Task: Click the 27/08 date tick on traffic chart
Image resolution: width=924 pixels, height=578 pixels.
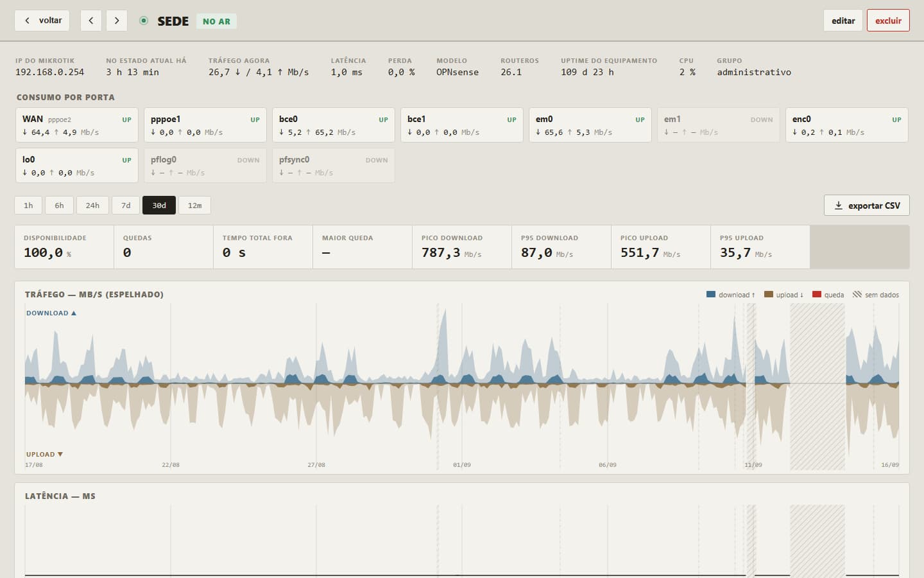Action: [316, 464]
